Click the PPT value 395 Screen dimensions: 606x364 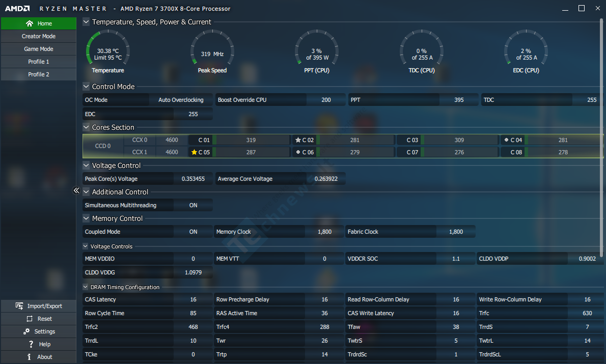[459, 100]
